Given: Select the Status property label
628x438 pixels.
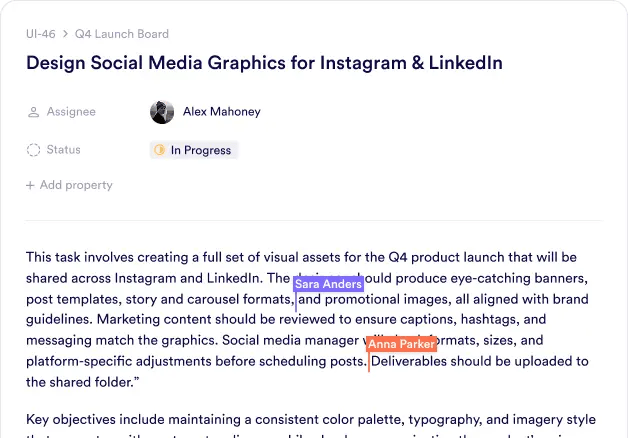Looking at the screenshot, I should (x=63, y=150).
